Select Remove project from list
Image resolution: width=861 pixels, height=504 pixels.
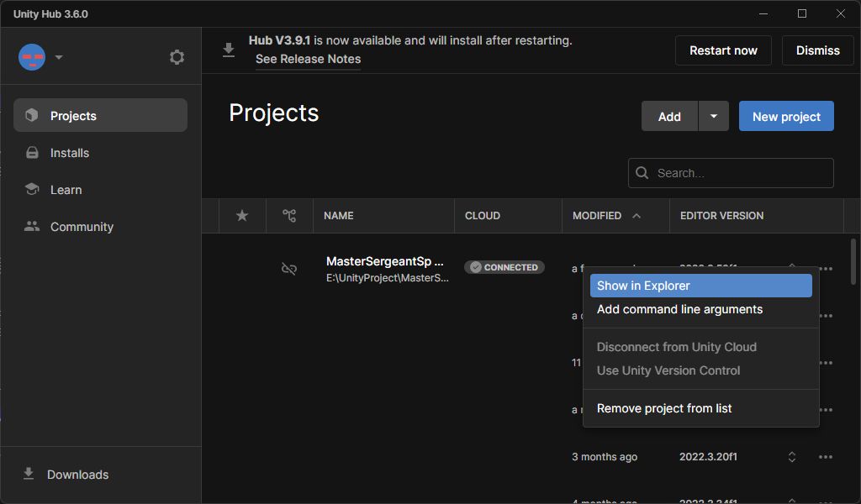(700, 408)
